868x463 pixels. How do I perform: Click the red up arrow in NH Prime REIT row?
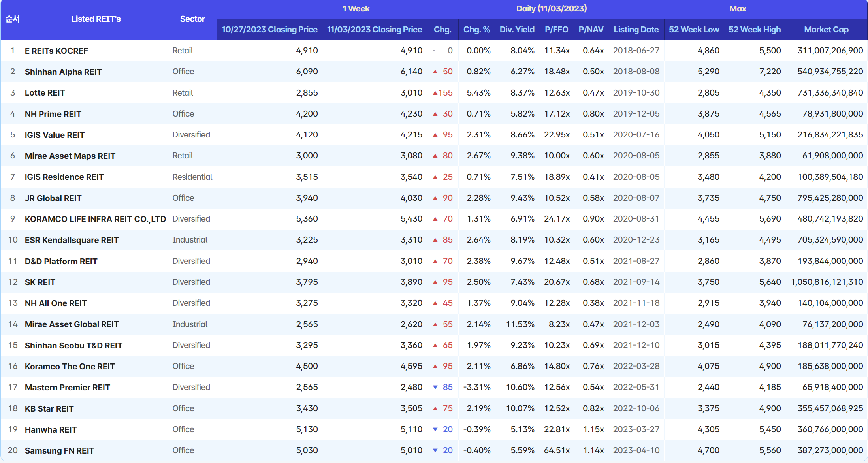click(x=435, y=114)
